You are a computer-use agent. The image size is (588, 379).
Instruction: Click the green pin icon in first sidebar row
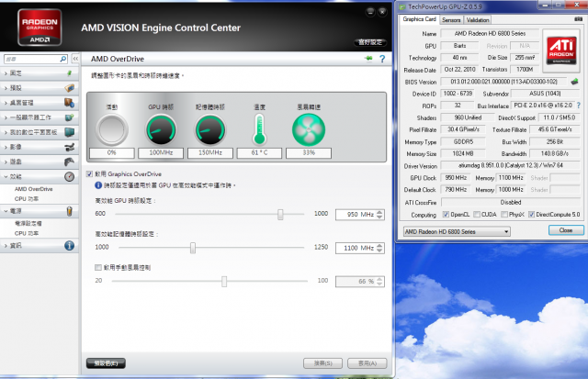coord(70,73)
